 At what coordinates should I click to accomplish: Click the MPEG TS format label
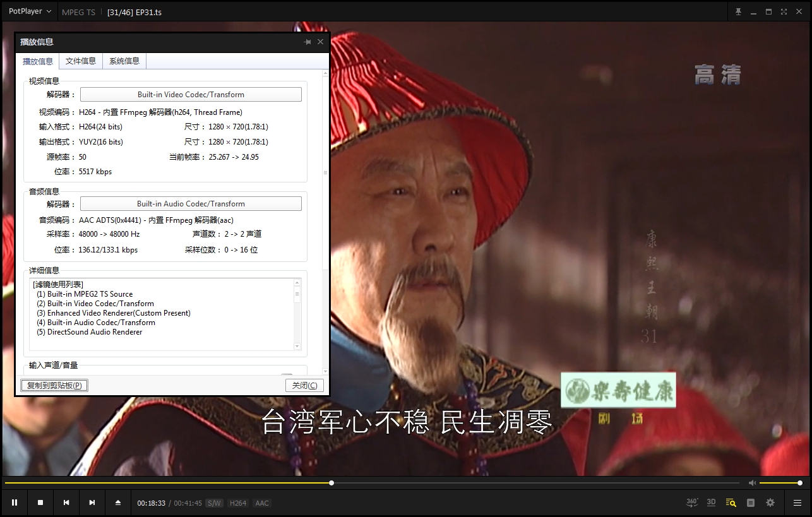click(x=78, y=12)
